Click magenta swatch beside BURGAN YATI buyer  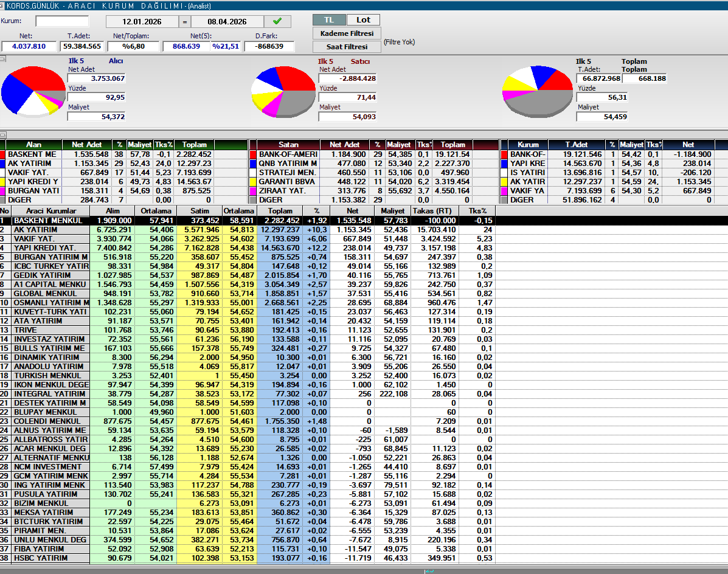click(x=2, y=191)
